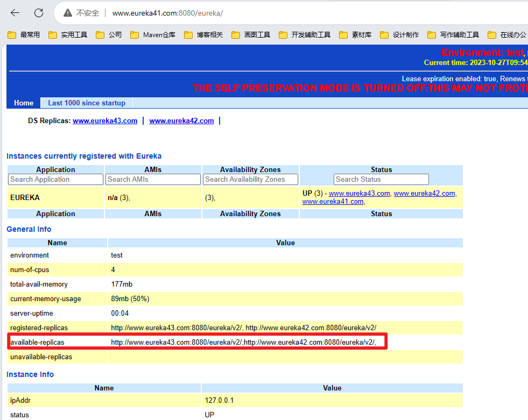Select the 89mb (50%) memory usage value

(130, 298)
